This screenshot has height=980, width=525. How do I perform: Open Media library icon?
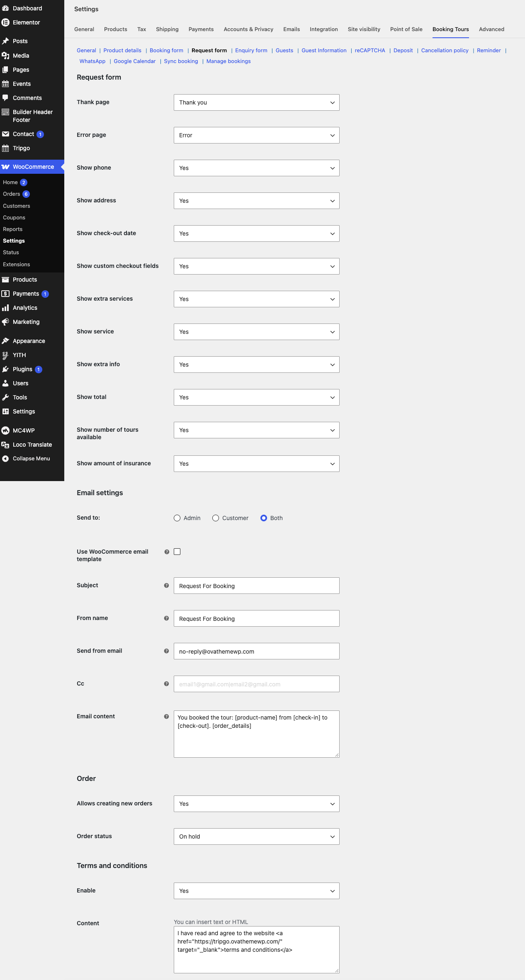[x=5, y=56]
